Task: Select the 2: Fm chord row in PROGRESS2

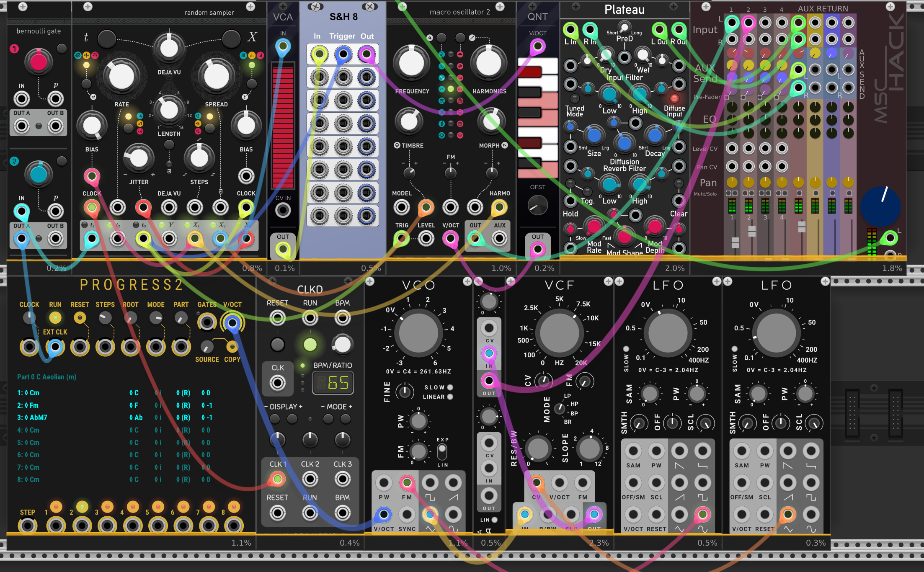Action: tap(28, 405)
